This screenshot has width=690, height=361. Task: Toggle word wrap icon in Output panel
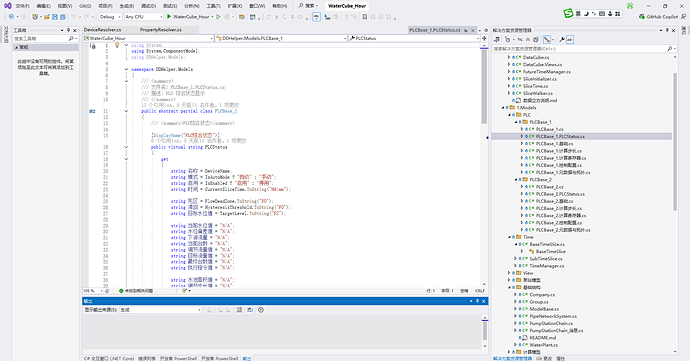(x=250, y=310)
